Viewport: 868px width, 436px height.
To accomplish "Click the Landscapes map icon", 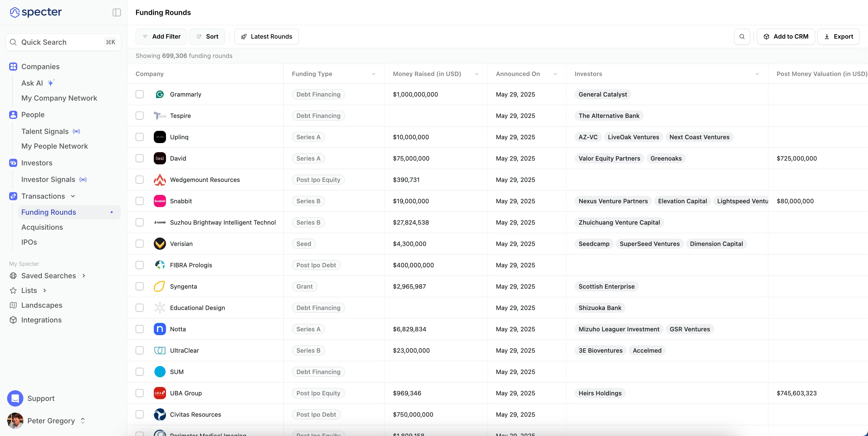I will pos(13,305).
